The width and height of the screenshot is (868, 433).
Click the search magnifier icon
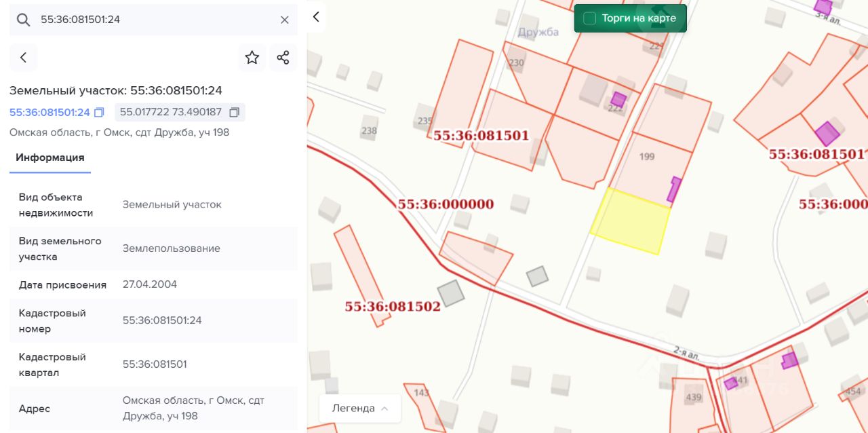pyautogui.click(x=23, y=20)
